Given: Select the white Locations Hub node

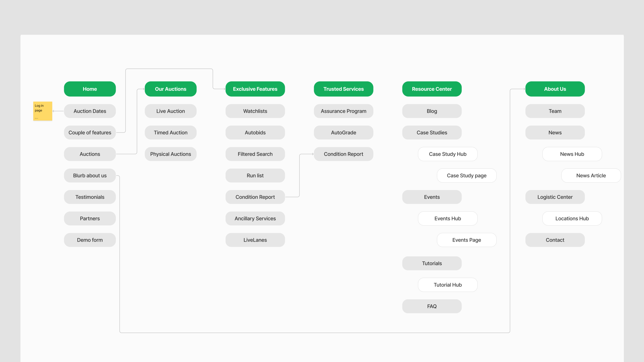Looking at the screenshot, I should [572, 219].
